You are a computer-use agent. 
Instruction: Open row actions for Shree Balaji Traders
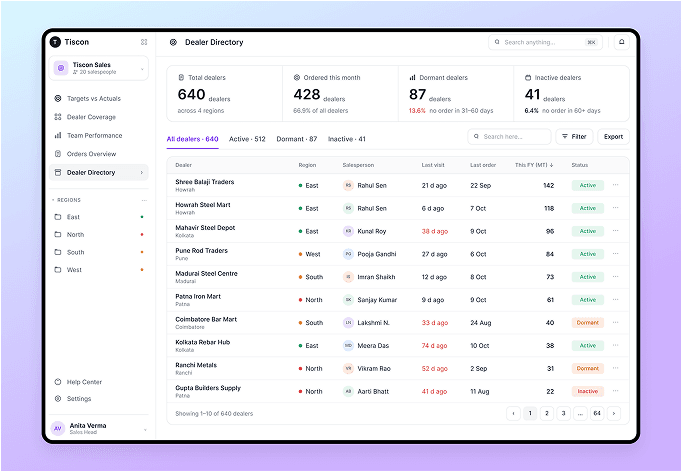pos(615,185)
